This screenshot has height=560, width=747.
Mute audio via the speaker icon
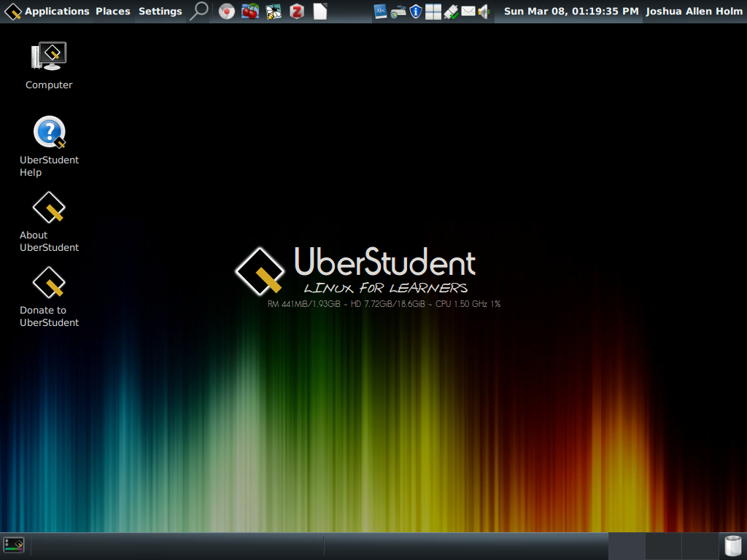[x=483, y=11]
